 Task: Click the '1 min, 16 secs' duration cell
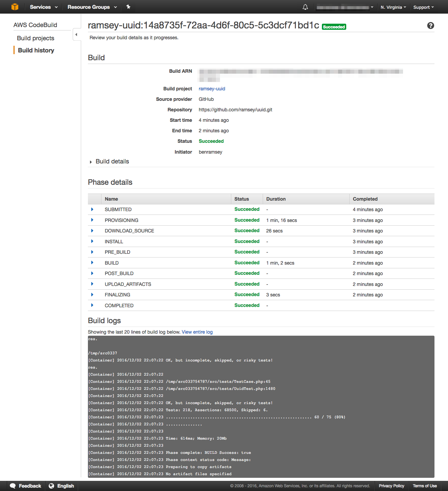tap(282, 220)
